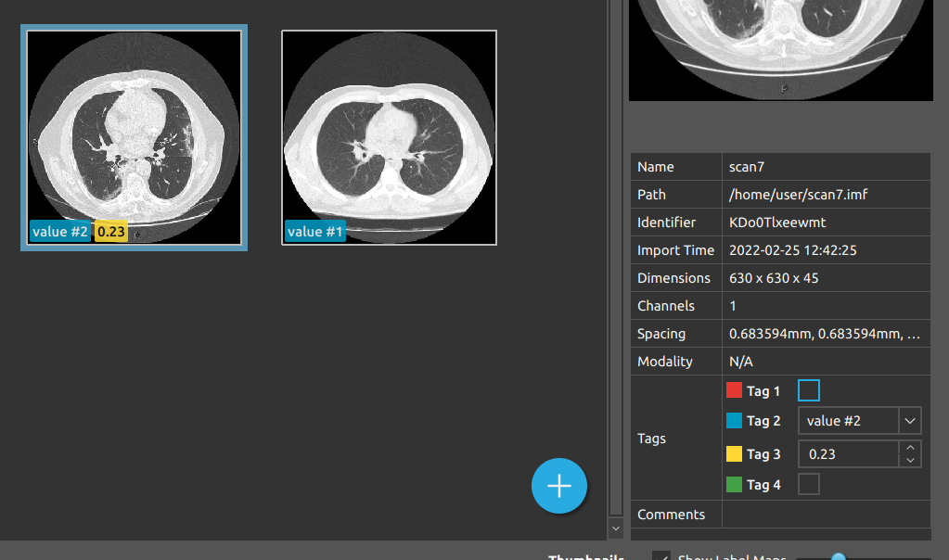Click the "Spacing" row label
Image resolution: width=949 pixels, height=560 pixels.
pyautogui.click(x=661, y=334)
